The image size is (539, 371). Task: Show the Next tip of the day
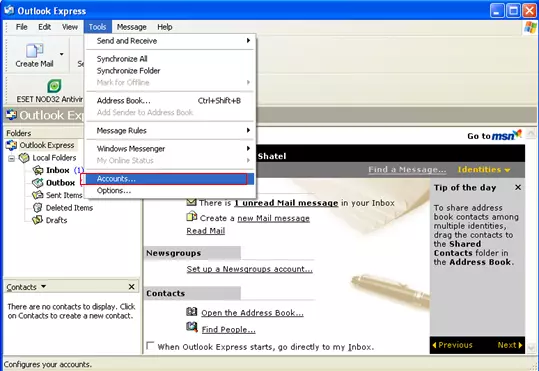point(510,345)
